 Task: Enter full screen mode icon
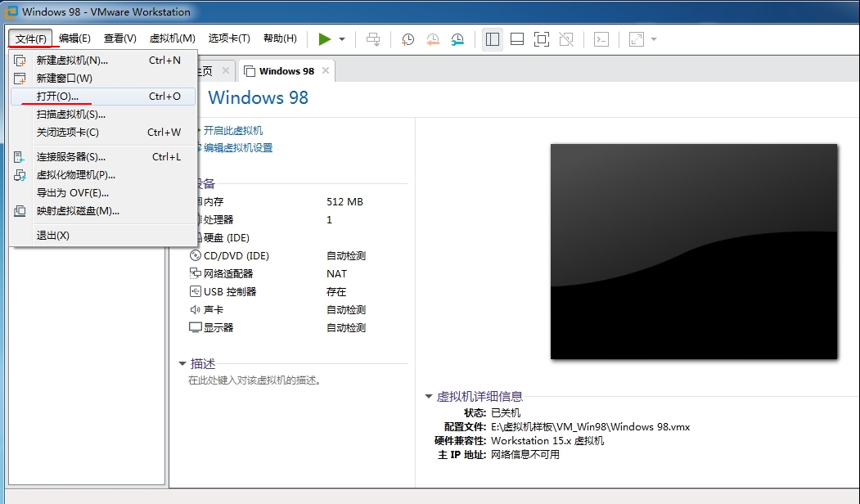(x=541, y=39)
